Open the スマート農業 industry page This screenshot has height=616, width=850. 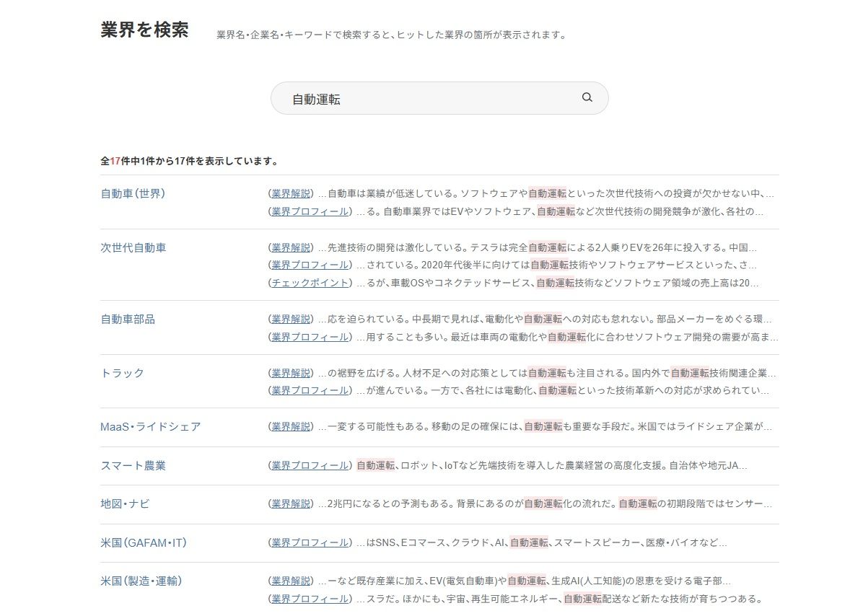click(133, 467)
